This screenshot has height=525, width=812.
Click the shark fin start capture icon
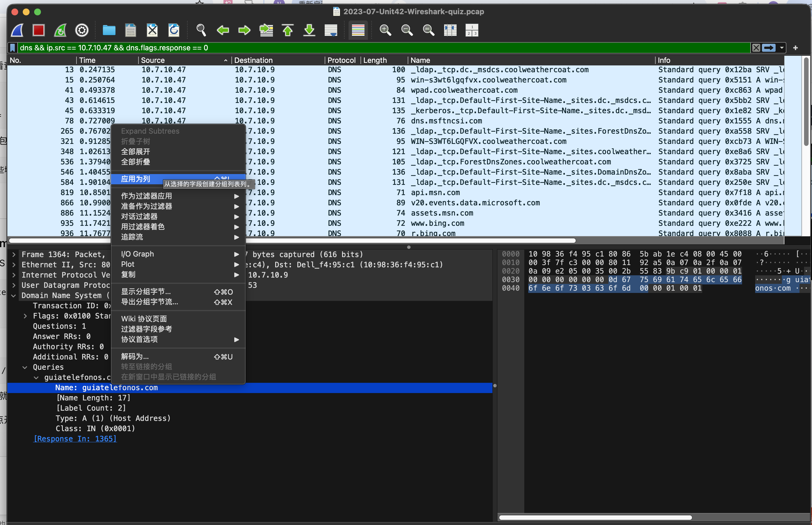[17, 30]
